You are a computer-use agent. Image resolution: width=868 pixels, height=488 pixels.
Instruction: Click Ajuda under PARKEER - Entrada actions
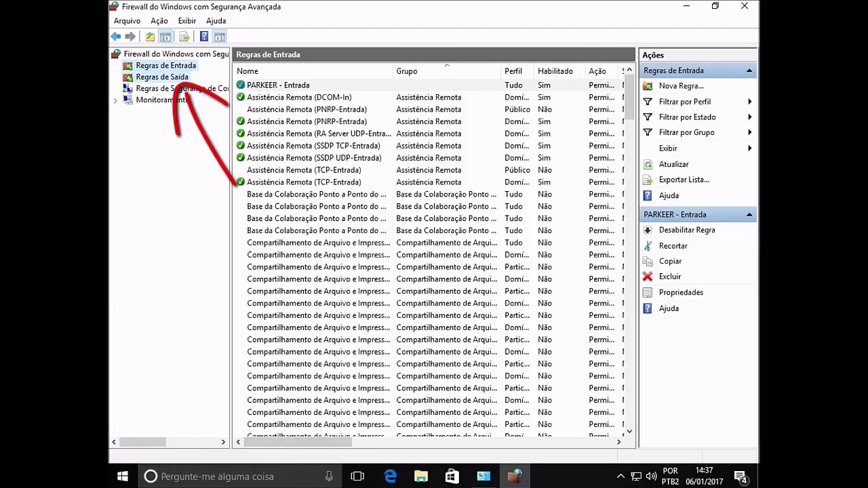pyautogui.click(x=669, y=308)
